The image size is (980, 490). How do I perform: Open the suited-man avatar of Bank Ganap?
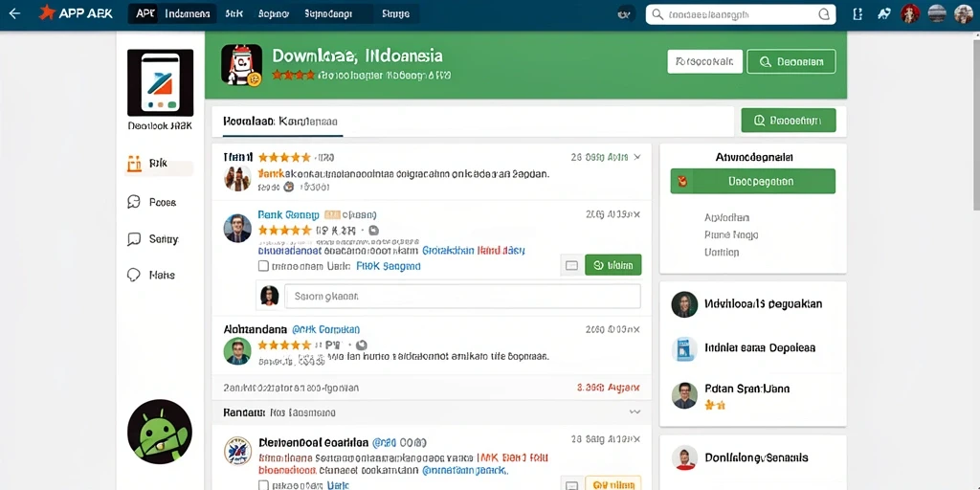[237, 228]
